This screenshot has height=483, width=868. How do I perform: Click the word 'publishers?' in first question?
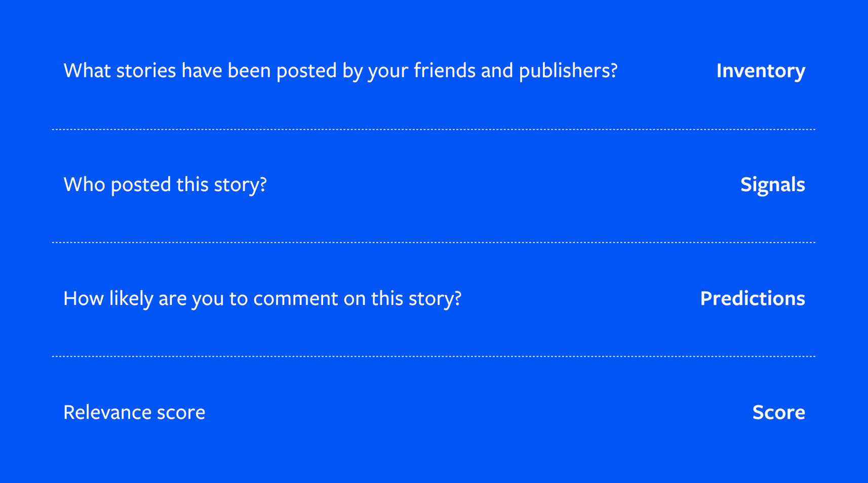point(568,71)
